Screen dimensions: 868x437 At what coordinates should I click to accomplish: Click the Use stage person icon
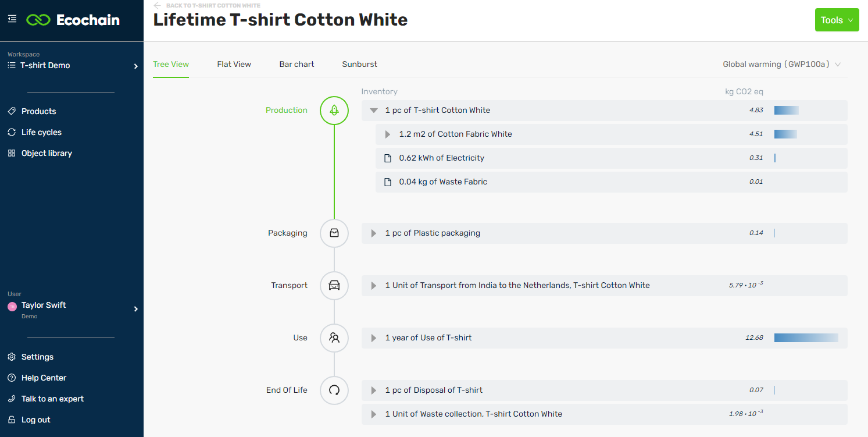(x=334, y=338)
